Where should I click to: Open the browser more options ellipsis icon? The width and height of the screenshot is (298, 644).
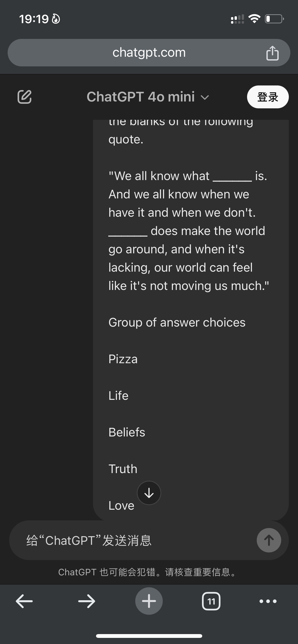click(x=267, y=601)
